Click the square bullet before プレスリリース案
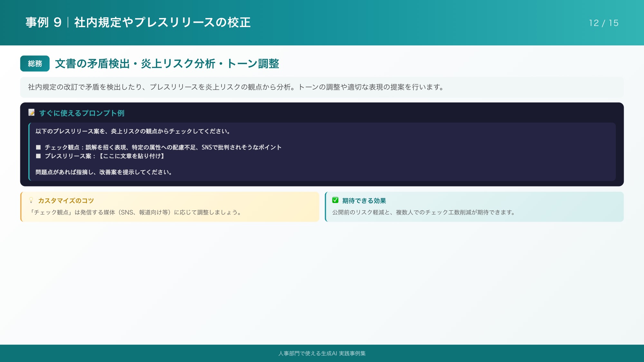The width and height of the screenshot is (644, 362). (x=38, y=156)
